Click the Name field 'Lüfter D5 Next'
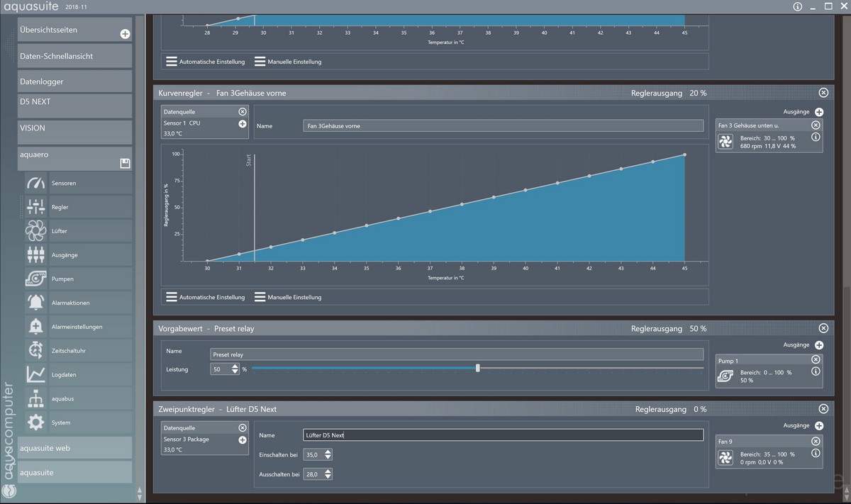Screen dimensions: 851x504 (503, 435)
